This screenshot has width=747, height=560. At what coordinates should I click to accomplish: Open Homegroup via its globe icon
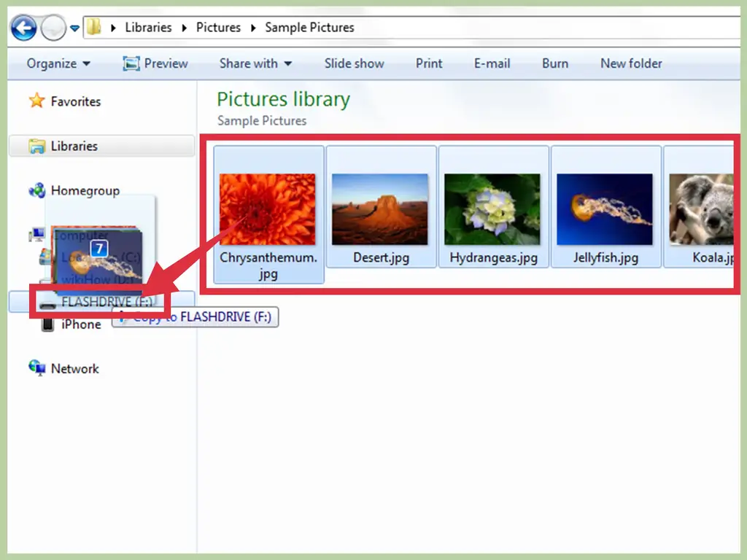(36, 190)
